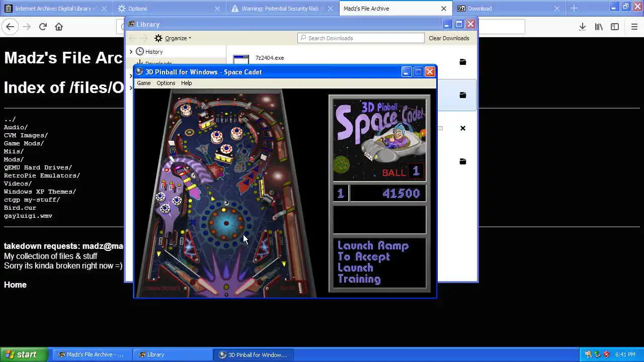Image resolution: width=644 pixels, height=362 pixels.
Task: Download the Bird.cur file link
Action: [x=20, y=208]
